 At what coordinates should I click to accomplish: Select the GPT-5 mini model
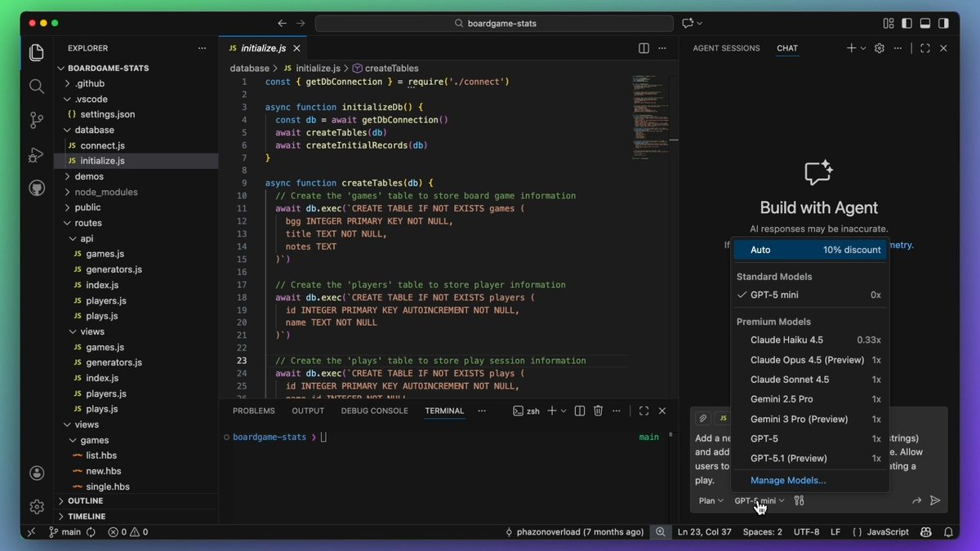[809, 295]
